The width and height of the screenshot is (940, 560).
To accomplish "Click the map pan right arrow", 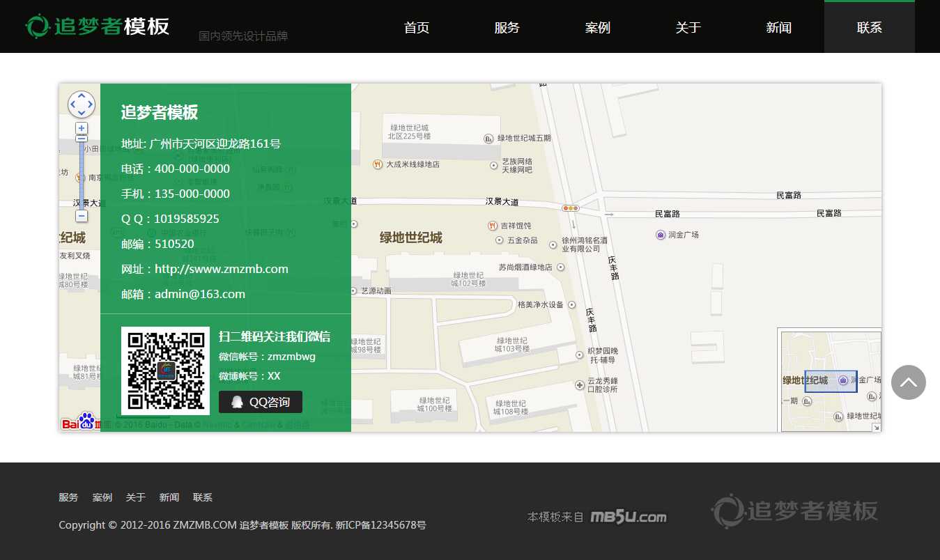I will pyautogui.click(x=91, y=104).
